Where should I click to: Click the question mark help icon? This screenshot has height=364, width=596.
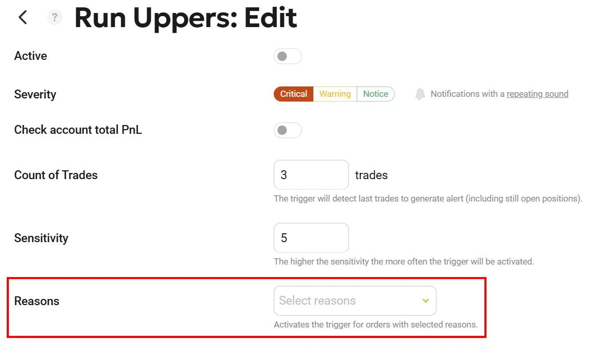point(55,18)
